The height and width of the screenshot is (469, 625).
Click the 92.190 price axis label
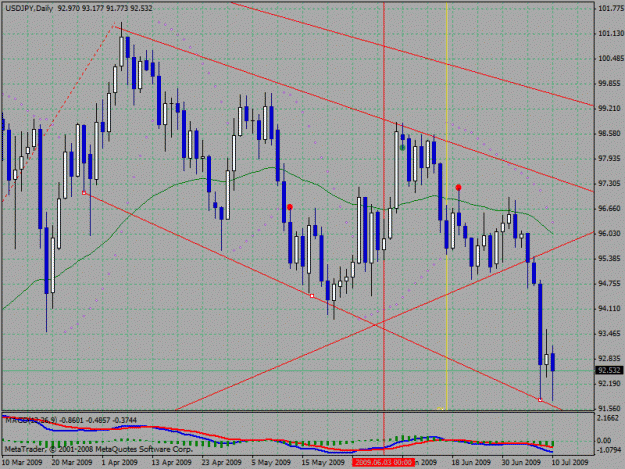611,383
